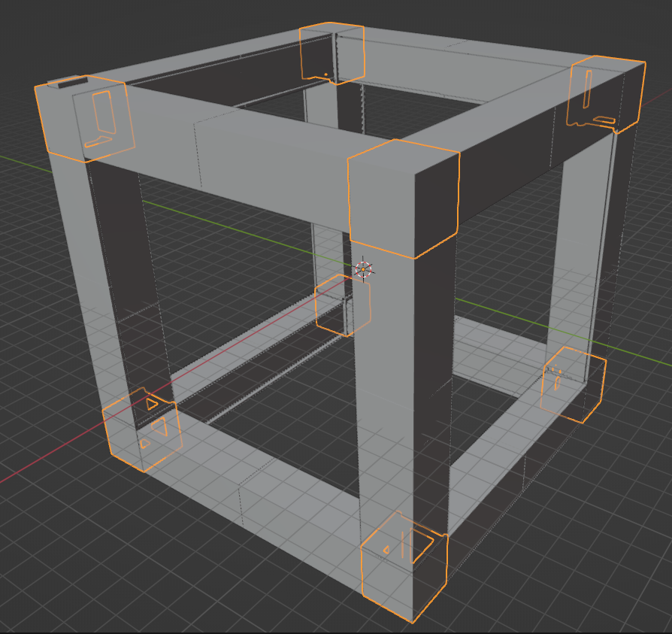
Task: Select the bottom-right corner block
Action: [x=573, y=385]
